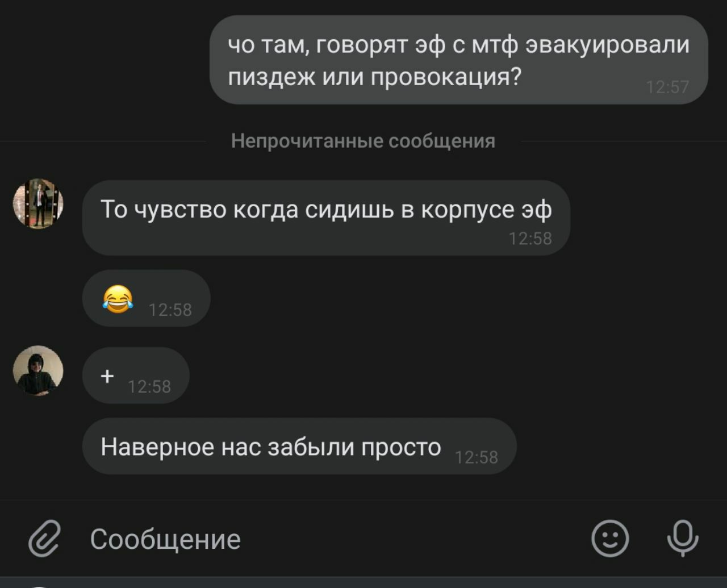Tap 12:58 timestamp on корпусе эф message
The height and width of the screenshot is (588, 727).
(530, 239)
